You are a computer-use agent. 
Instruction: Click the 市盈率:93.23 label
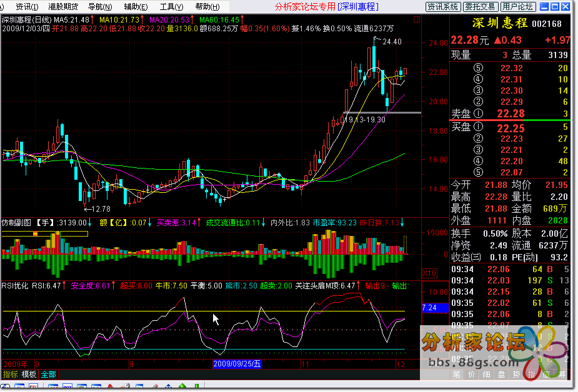click(x=335, y=223)
